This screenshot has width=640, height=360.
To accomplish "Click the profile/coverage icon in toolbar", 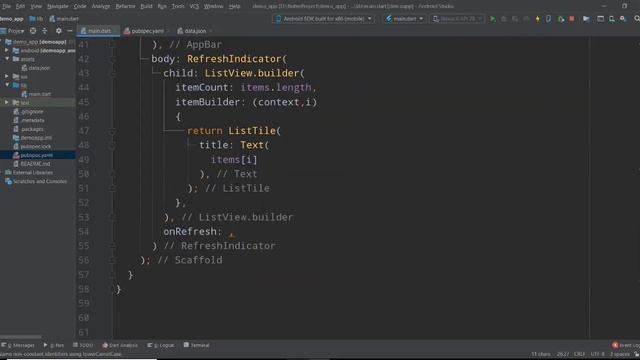I will coord(515,19).
